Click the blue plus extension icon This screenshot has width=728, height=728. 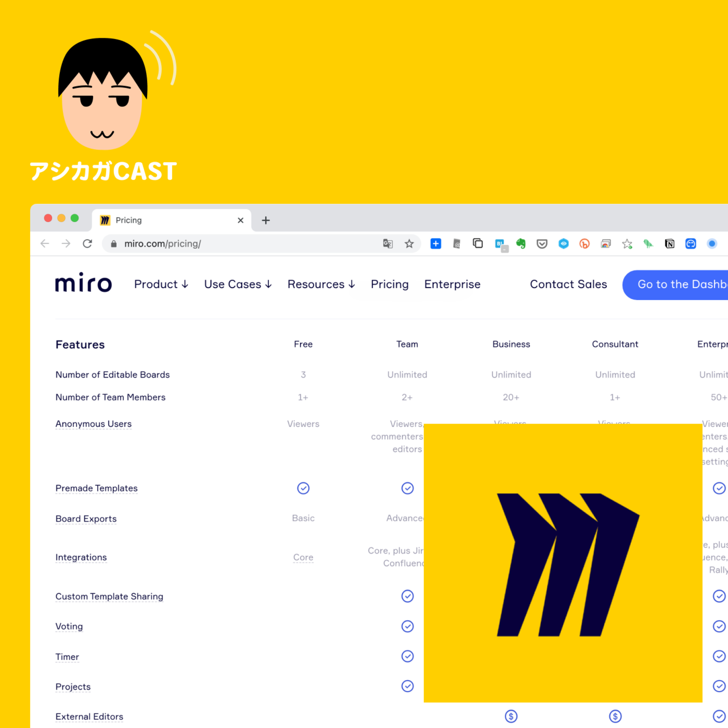pyautogui.click(x=436, y=244)
